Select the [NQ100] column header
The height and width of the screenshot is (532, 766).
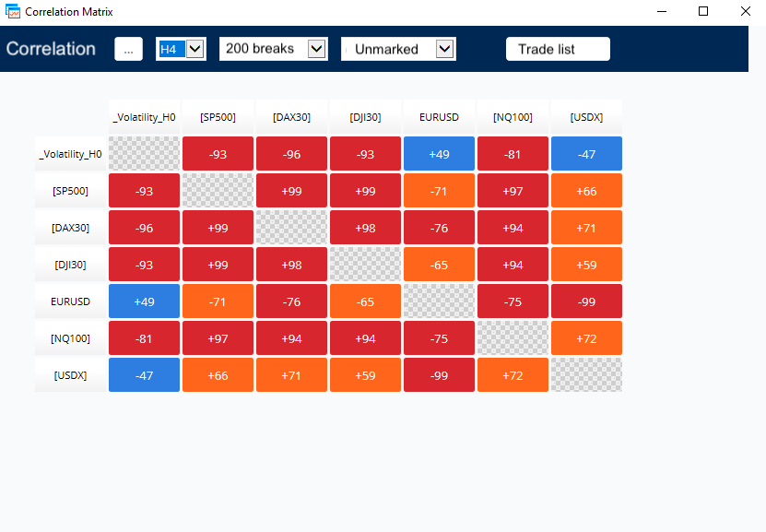click(513, 117)
